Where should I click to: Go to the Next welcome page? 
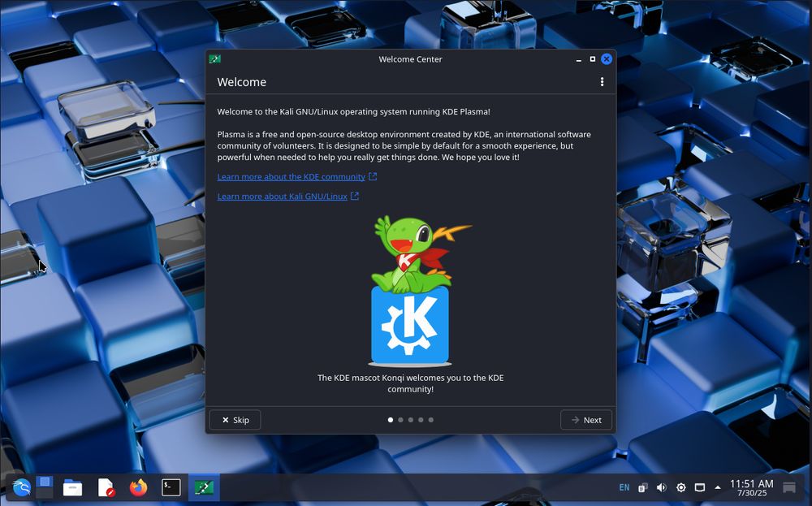[586, 420]
